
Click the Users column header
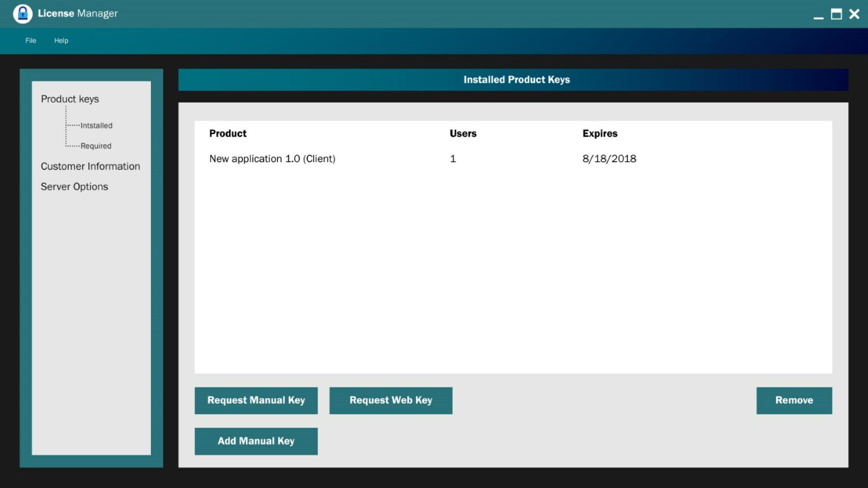pyautogui.click(x=463, y=133)
